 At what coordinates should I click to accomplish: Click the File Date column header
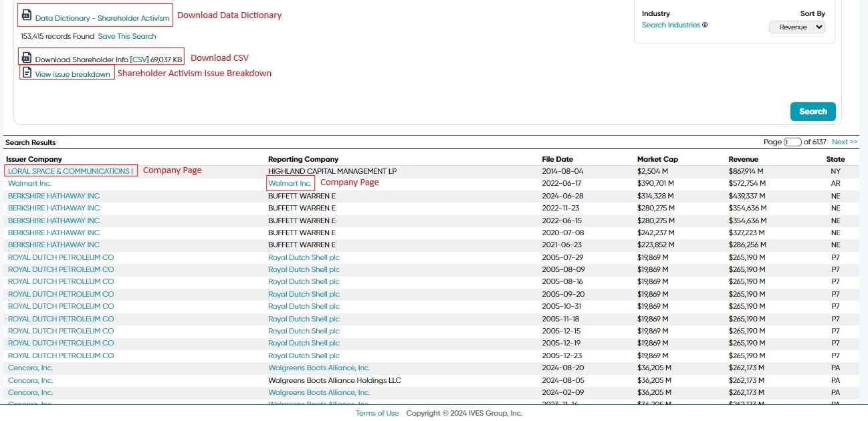click(557, 159)
